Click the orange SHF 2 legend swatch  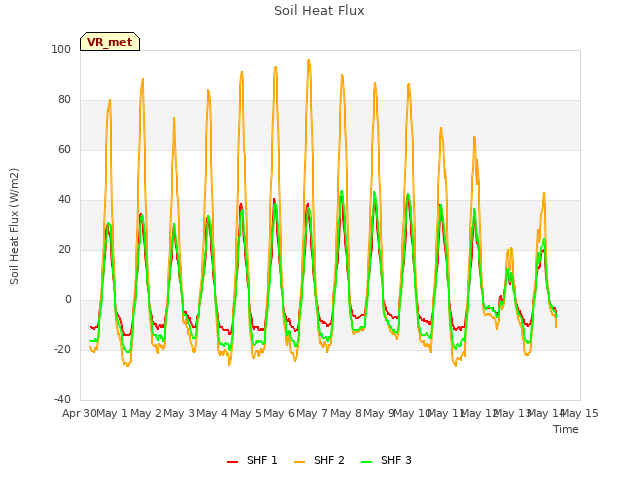(300, 461)
